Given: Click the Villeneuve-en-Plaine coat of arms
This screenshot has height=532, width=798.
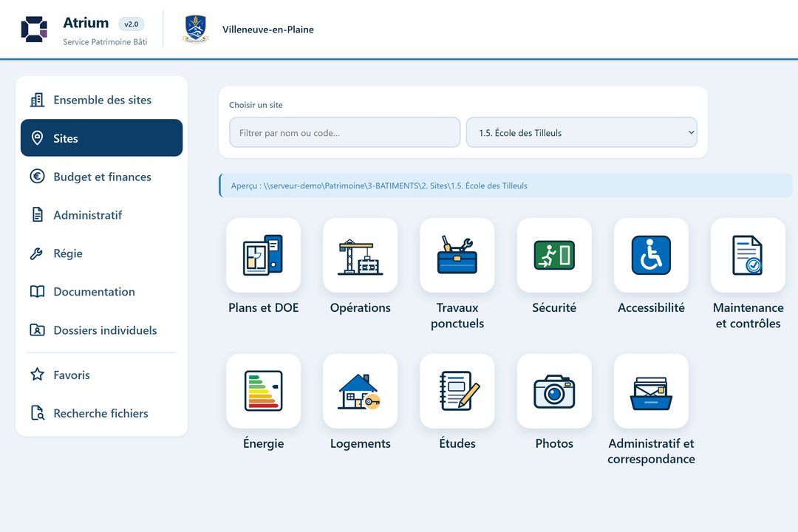Looking at the screenshot, I should click(x=195, y=29).
